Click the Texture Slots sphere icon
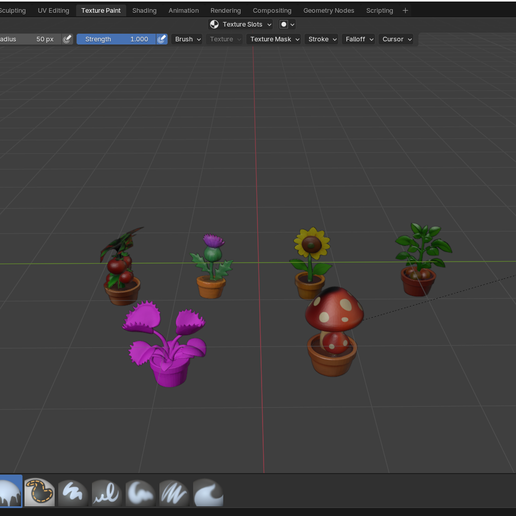This screenshot has width=516, height=516. point(214,24)
